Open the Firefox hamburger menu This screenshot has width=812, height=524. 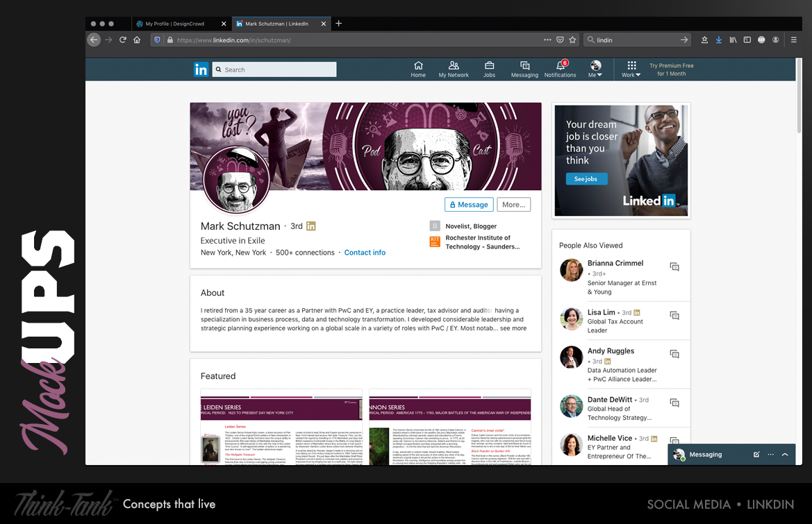793,40
